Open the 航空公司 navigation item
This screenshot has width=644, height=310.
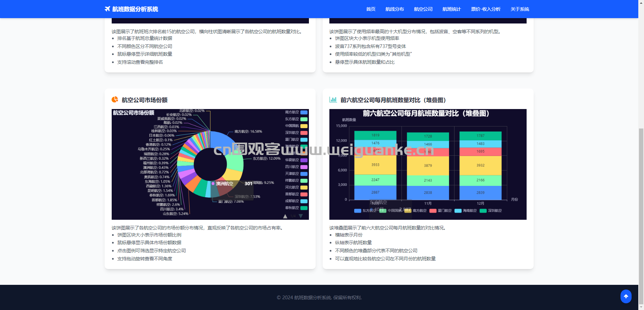click(x=423, y=9)
